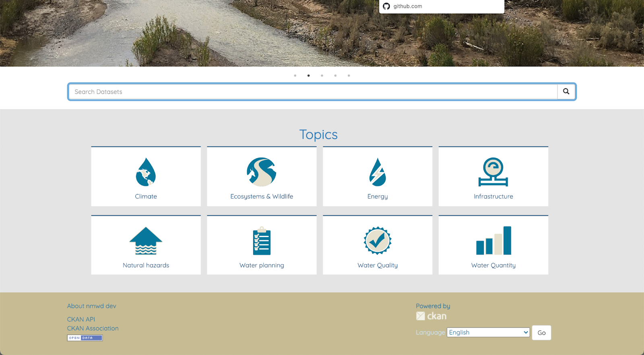Image resolution: width=644 pixels, height=355 pixels.
Task: Open the Natural hazards flooded-house icon
Action: click(146, 241)
